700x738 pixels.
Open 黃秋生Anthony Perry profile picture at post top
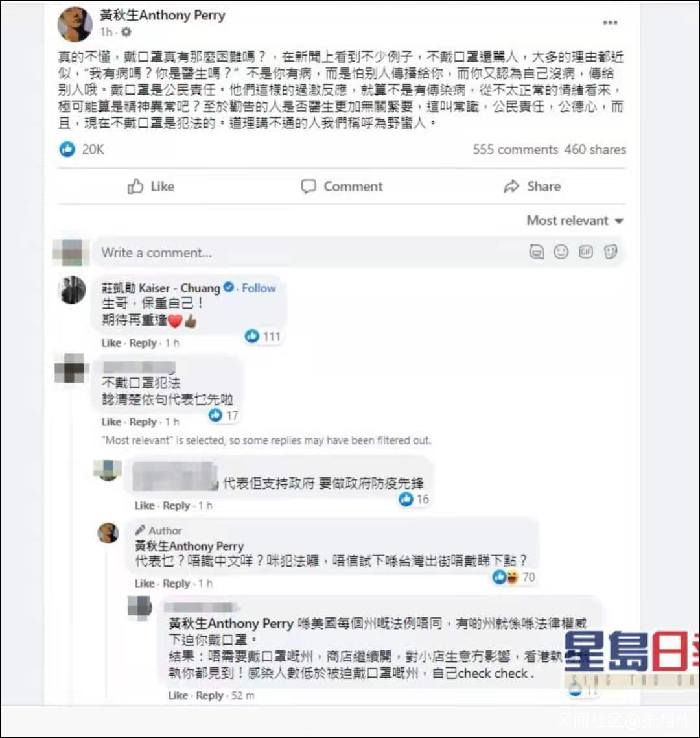tap(75, 24)
